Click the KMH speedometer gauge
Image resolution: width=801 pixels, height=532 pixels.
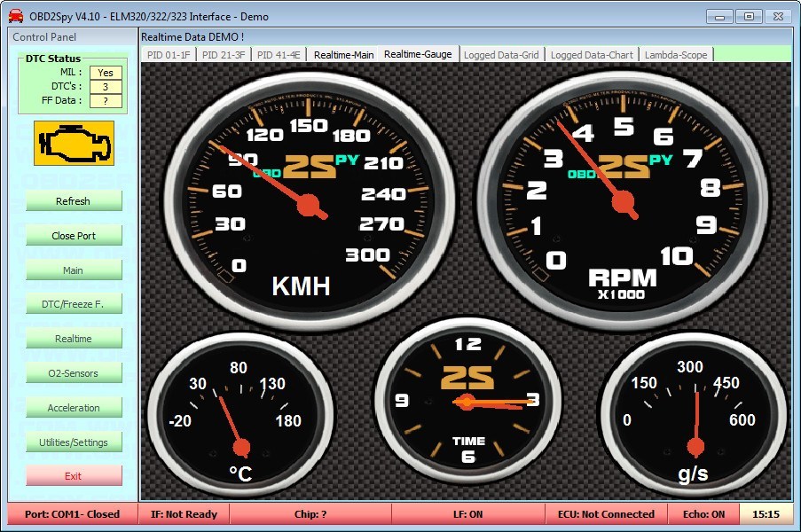pos(310,200)
